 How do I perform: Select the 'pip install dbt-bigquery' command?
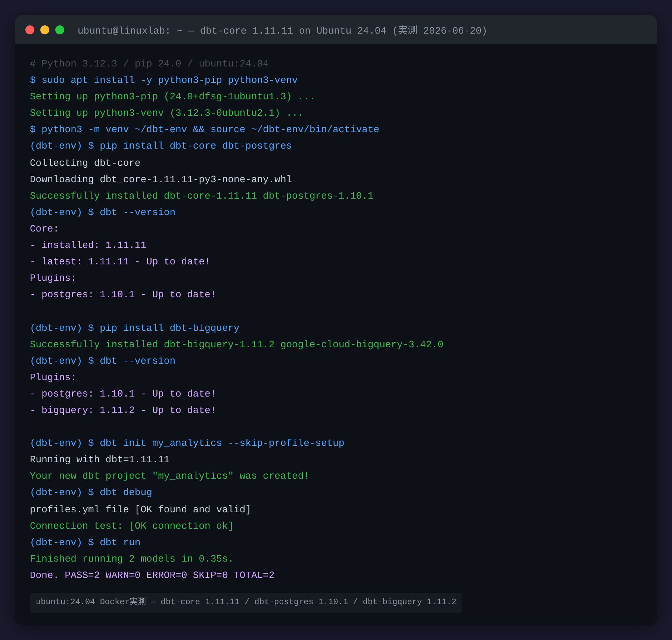point(135,328)
